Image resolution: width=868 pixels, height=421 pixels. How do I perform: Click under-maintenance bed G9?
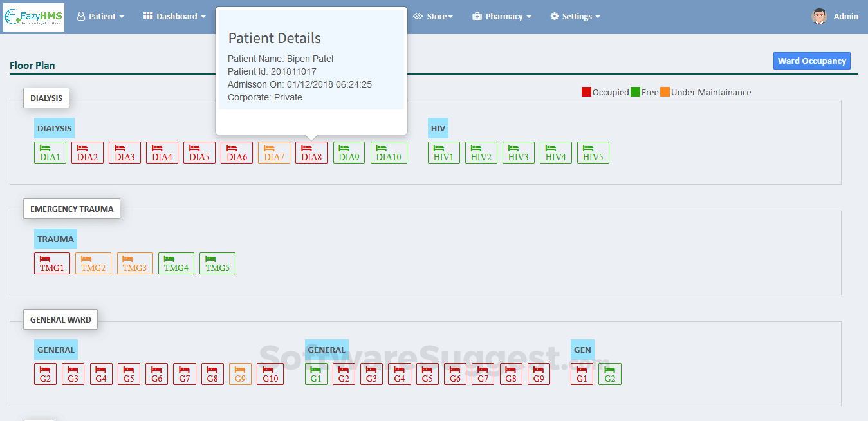(240, 374)
